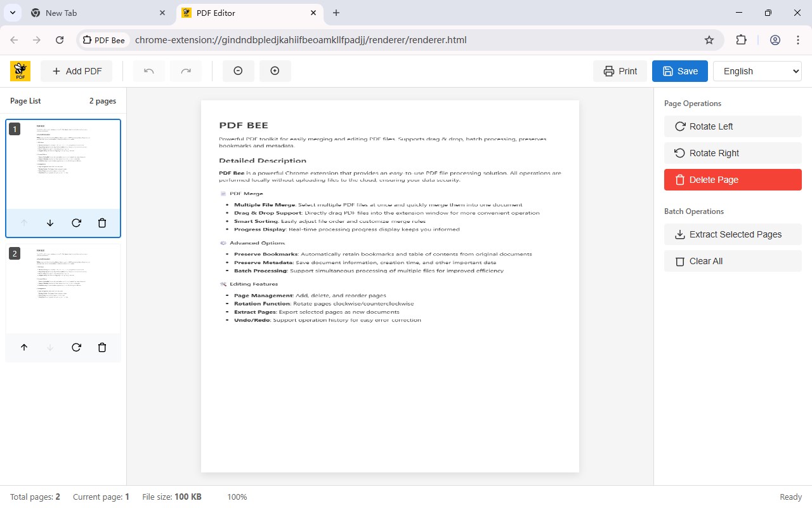Click the 'Preserve Bookmarks' bullet text
The height and width of the screenshot is (508, 812).
266,254
